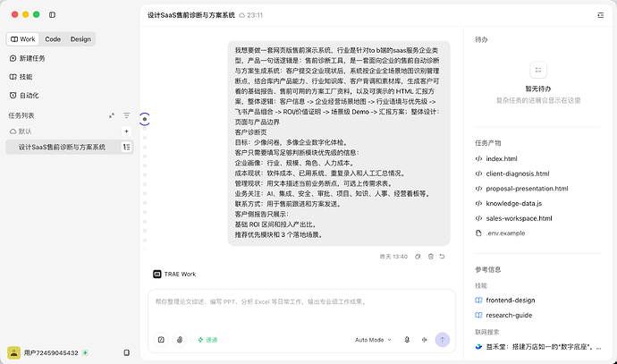
Task: Collapse all groups in 任务列表
Action: [112, 115]
